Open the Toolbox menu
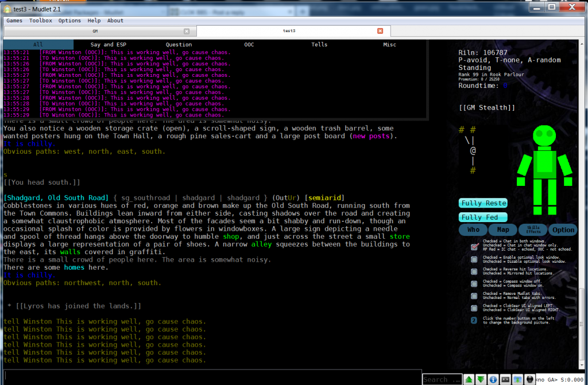588x385 pixels. [41, 21]
